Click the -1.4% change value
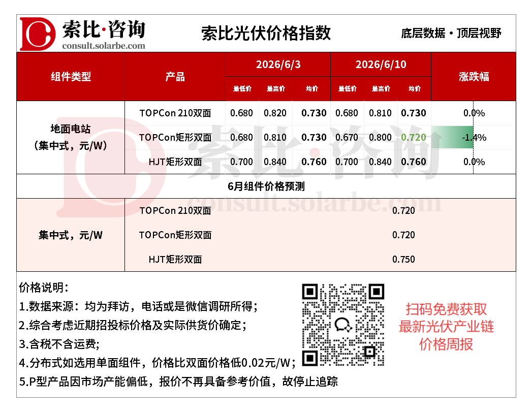Image resolution: width=532 pixels, height=412 pixels. tap(474, 137)
